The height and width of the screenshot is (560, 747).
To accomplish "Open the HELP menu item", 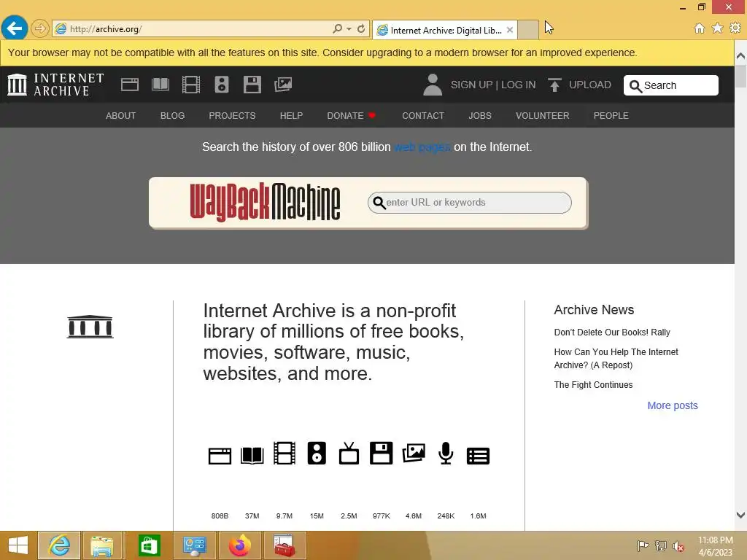I will [291, 116].
